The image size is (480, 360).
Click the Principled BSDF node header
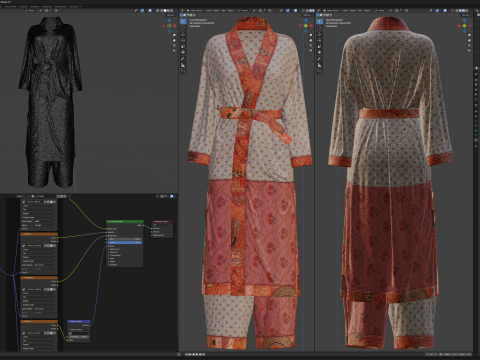(125, 221)
